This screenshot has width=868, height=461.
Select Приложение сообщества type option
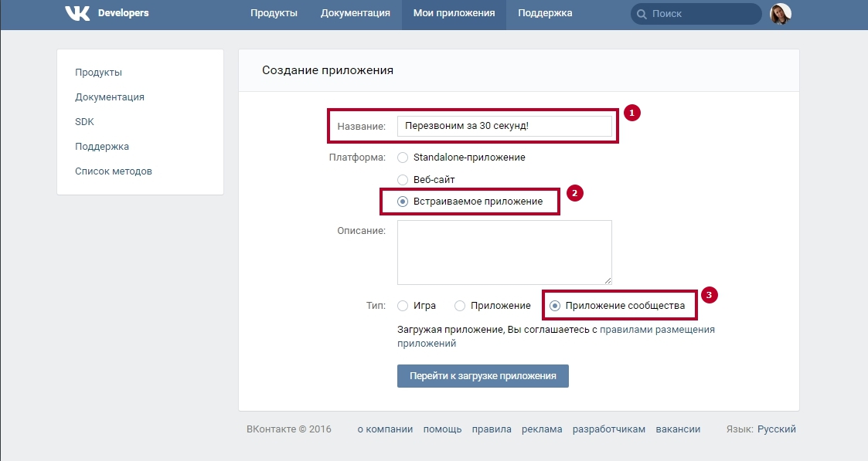coord(555,306)
